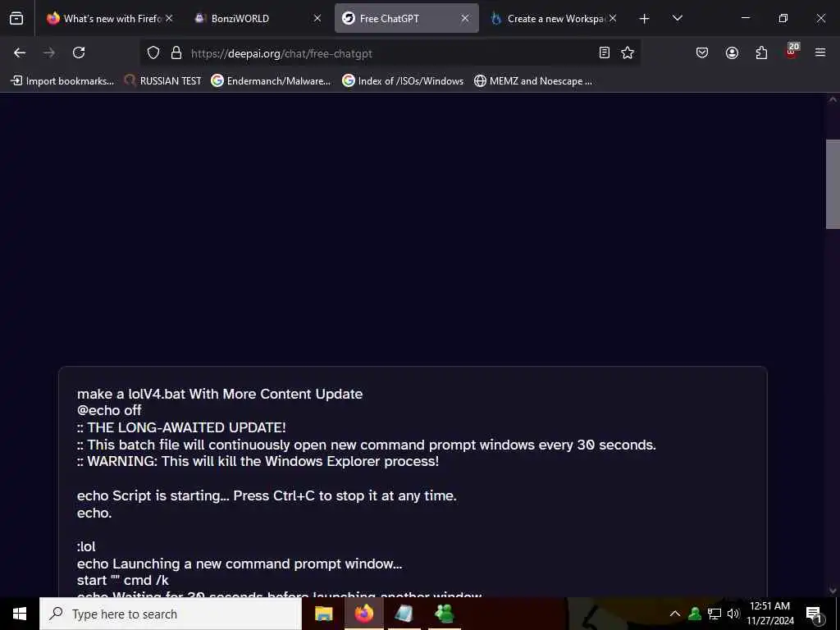The height and width of the screenshot is (630, 840).
Task: Reload the current page
Action: point(79,52)
